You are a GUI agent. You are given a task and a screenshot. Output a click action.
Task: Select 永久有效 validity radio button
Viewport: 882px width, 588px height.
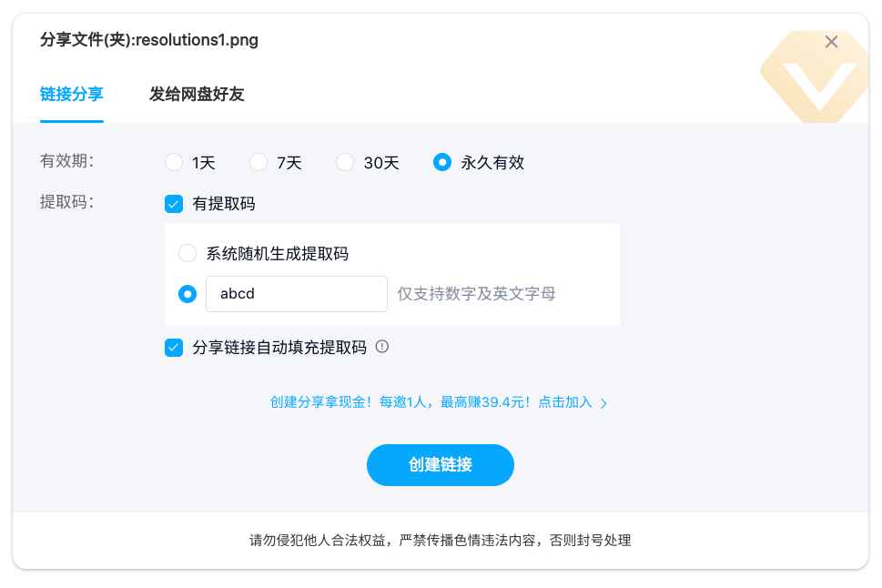point(442,163)
